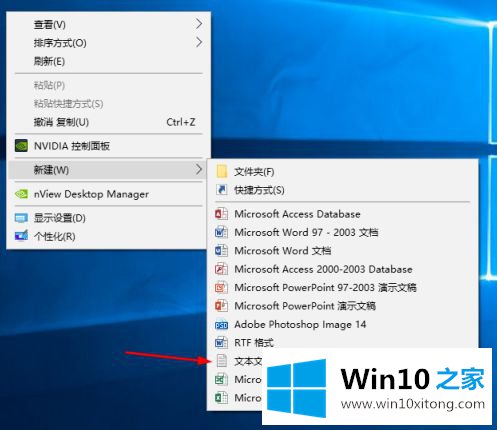This screenshot has width=497, height=430.
Task: Choose the RTF 格式 entry
Action: (343, 343)
